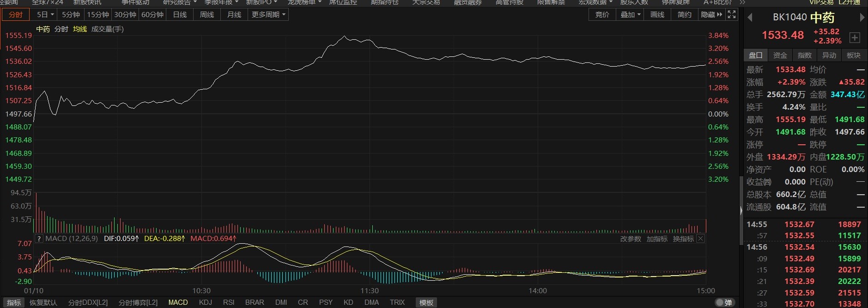Open the 指标 indicator button
Screen dimensions: 868x308
(14, 302)
